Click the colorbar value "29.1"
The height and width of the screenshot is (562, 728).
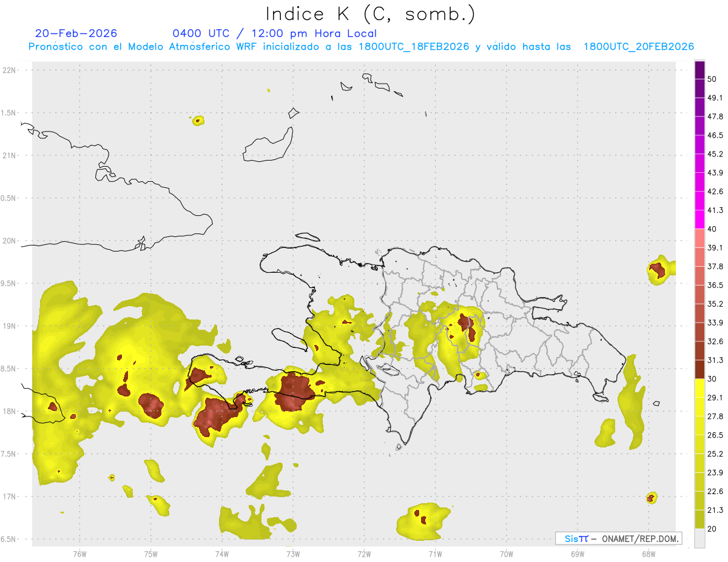tap(715, 398)
